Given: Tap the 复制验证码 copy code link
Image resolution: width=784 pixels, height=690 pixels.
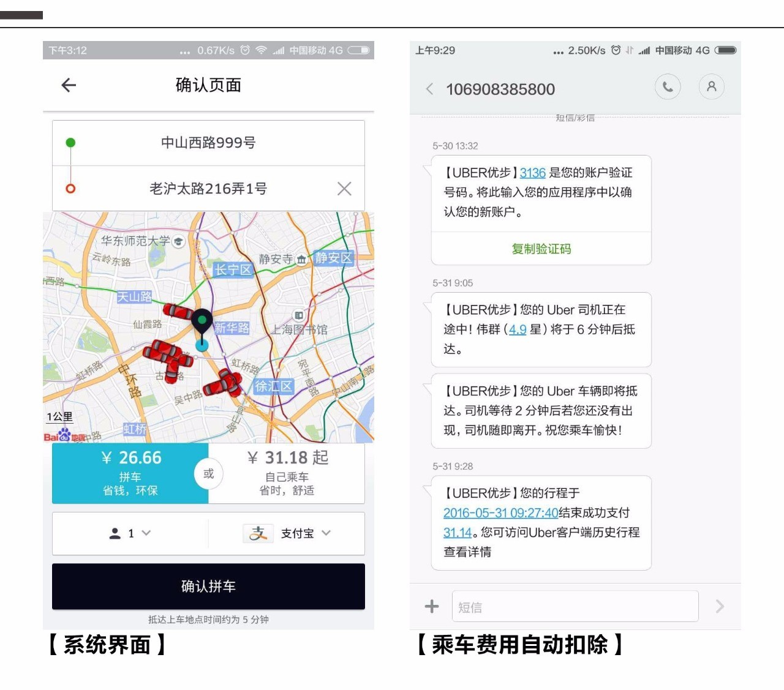Looking at the screenshot, I should pos(541,249).
